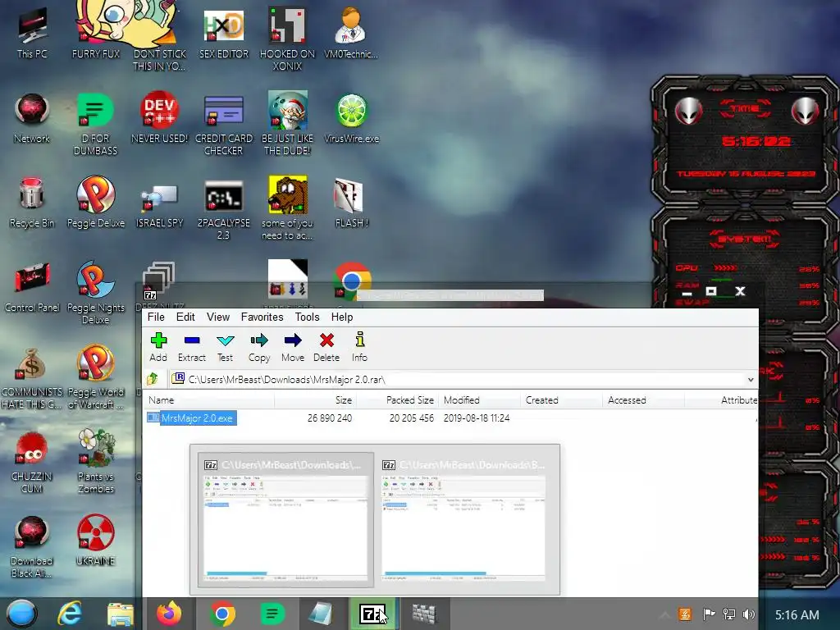The height and width of the screenshot is (630, 840).
Task: Open the VirusWire.exe desktop icon
Action: pyautogui.click(x=351, y=118)
